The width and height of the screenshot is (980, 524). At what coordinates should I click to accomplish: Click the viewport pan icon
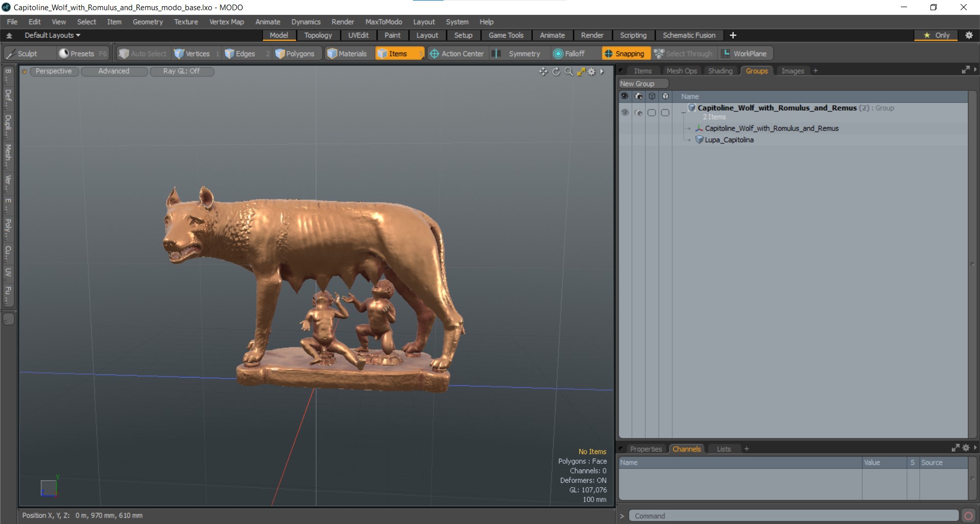[543, 71]
